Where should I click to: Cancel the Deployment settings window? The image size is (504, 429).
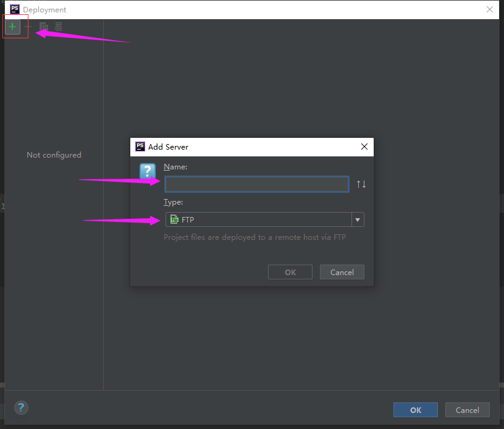point(467,410)
